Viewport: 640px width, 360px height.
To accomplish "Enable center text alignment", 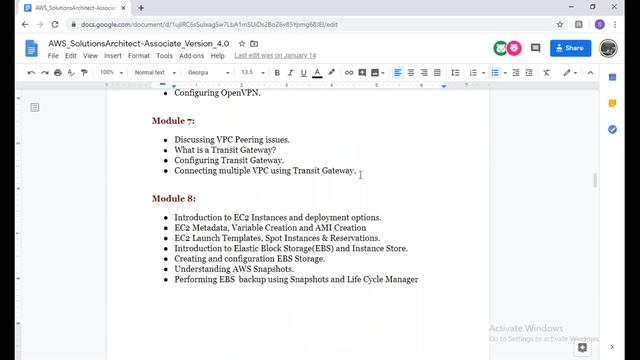I will coord(411,73).
